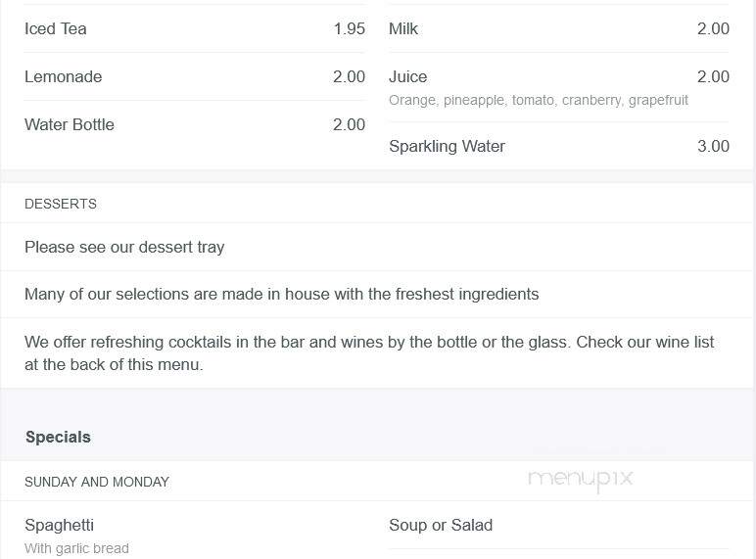Click 'With garlic bread' description
The image size is (756, 559).
point(76,548)
